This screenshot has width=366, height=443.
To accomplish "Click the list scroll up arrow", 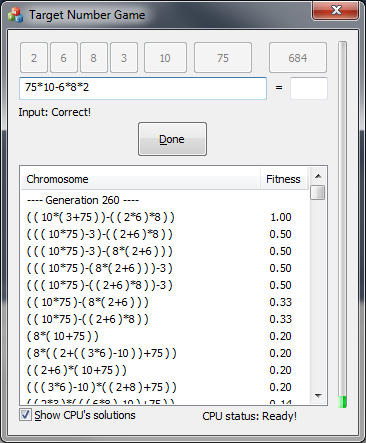I will click(x=318, y=176).
